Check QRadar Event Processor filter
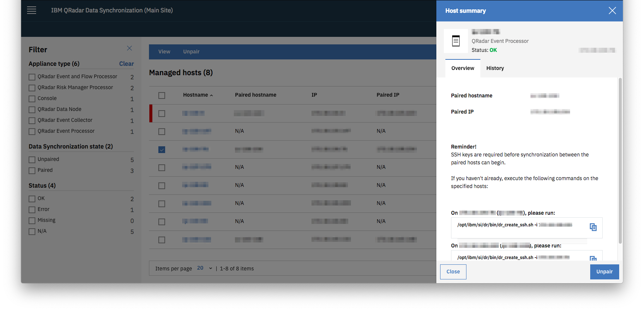The image size is (644, 311). point(32,132)
